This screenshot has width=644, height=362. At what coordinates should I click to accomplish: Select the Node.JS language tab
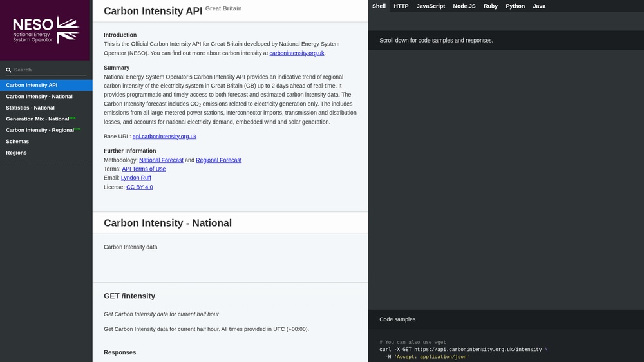(464, 6)
